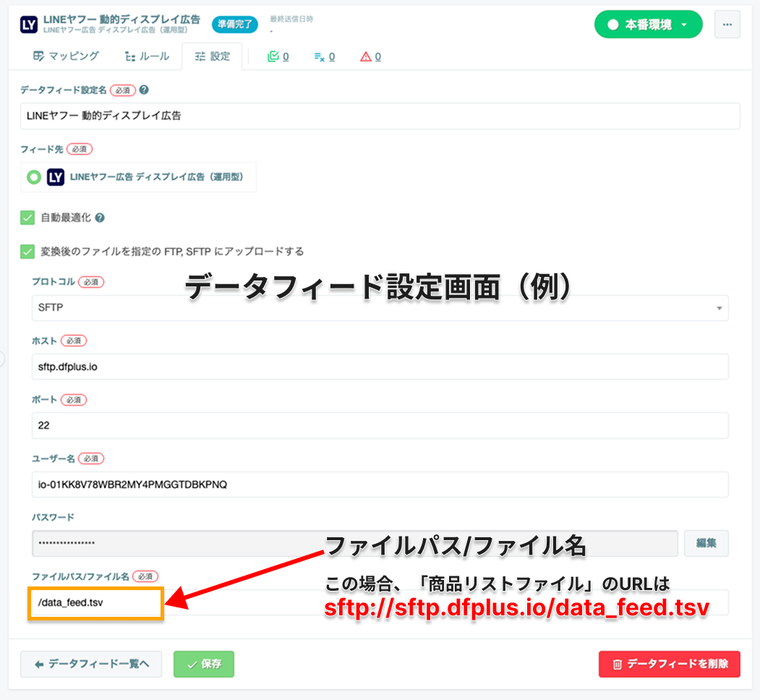The width and height of the screenshot is (760, 700).
Task: Edit the データフィード設定名 input field
Action: (x=380, y=116)
